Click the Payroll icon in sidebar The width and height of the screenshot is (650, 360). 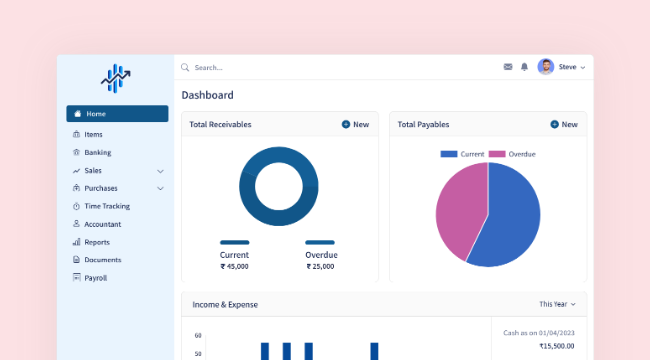pos(76,277)
